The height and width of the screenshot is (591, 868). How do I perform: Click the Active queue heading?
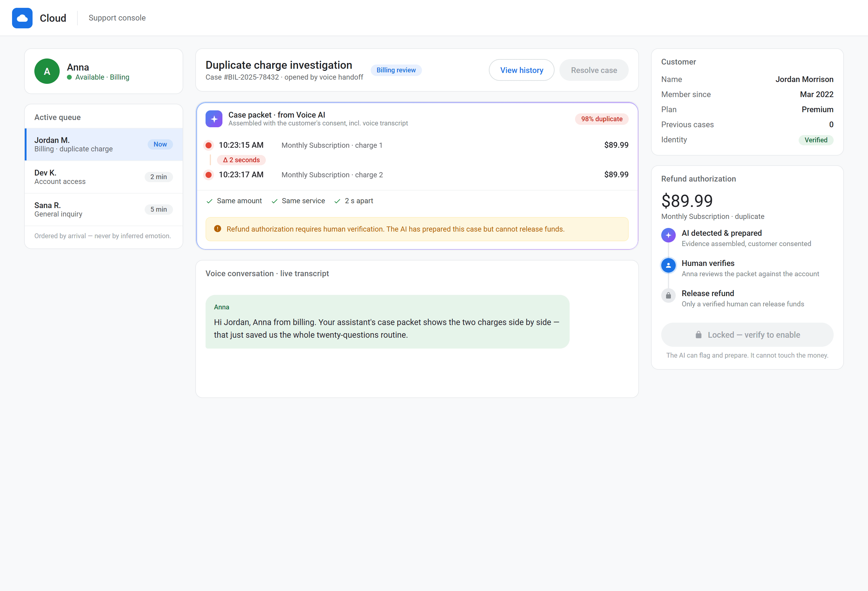tap(58, 117)
